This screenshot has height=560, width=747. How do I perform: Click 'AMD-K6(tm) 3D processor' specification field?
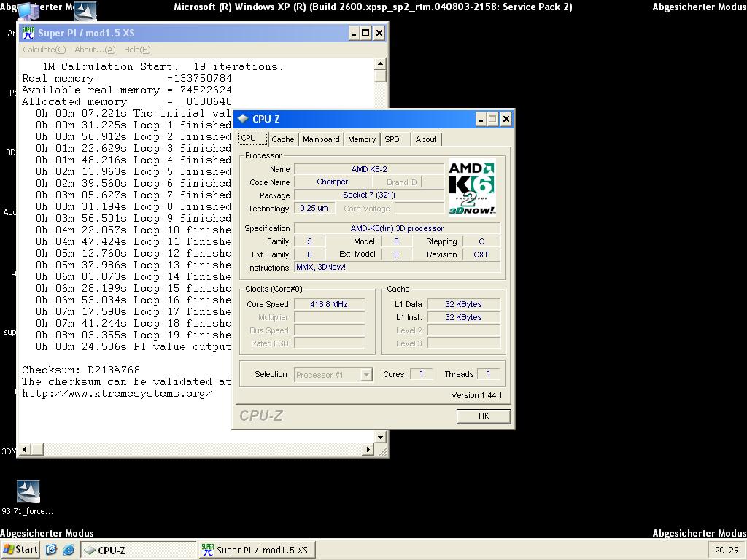point(398,228)
